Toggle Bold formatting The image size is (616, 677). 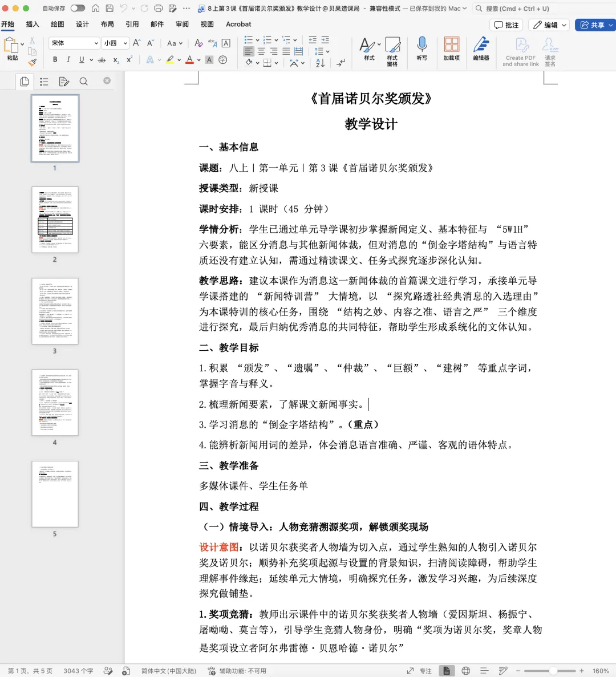(x=55, y=59)
